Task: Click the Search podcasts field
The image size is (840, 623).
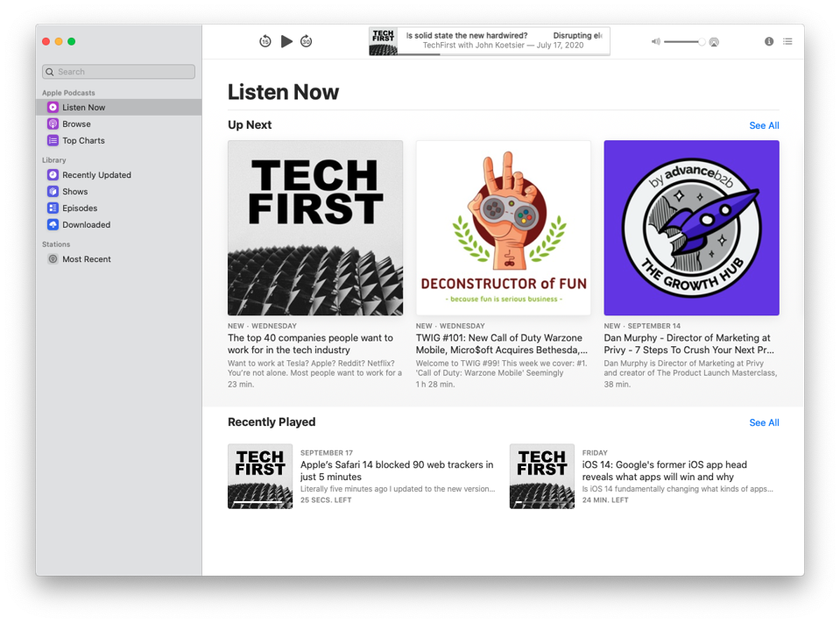Action: click(x=118, y=72)
